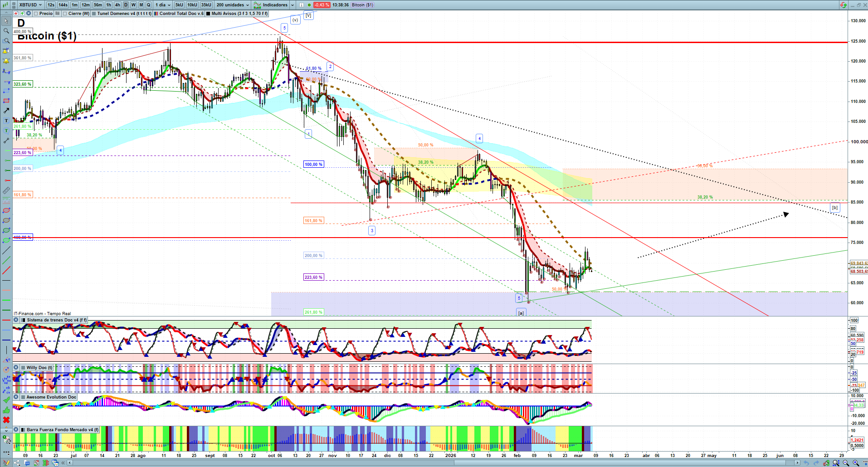The width and height of the screenshot is (868, 467).
Task: Select the black arrow drawing tool
Action: [6, 111]
